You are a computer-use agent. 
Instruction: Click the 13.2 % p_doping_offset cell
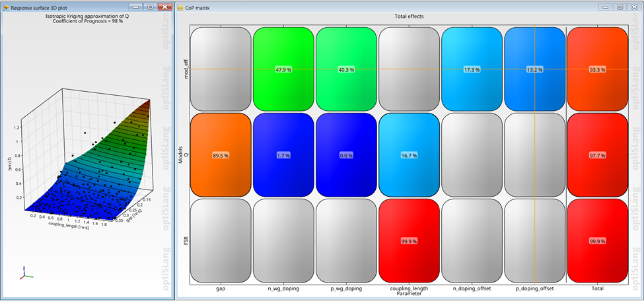pyautogui.click(x=534, y=69)
